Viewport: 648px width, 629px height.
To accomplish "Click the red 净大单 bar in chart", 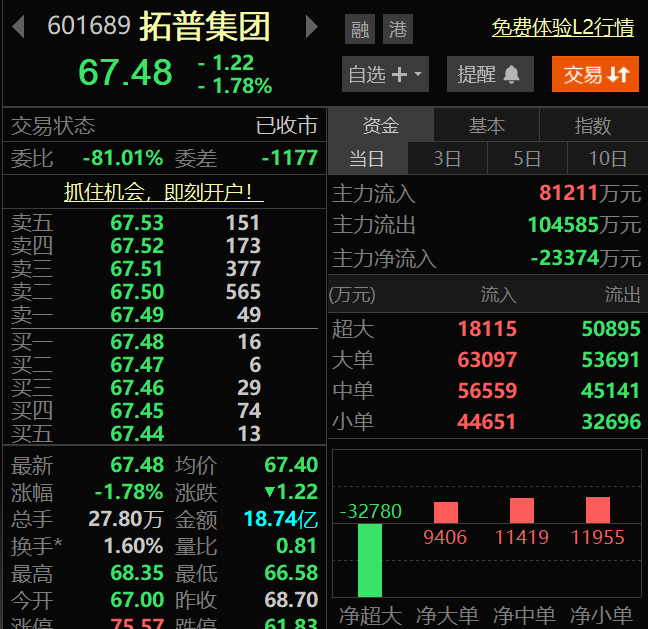I will tap(446, 513).
